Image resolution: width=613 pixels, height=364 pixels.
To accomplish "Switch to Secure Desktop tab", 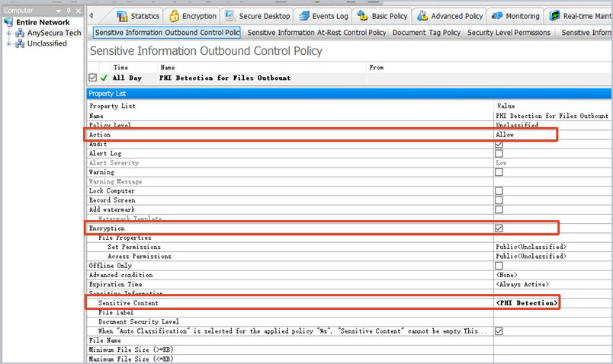I will (258, 16).
